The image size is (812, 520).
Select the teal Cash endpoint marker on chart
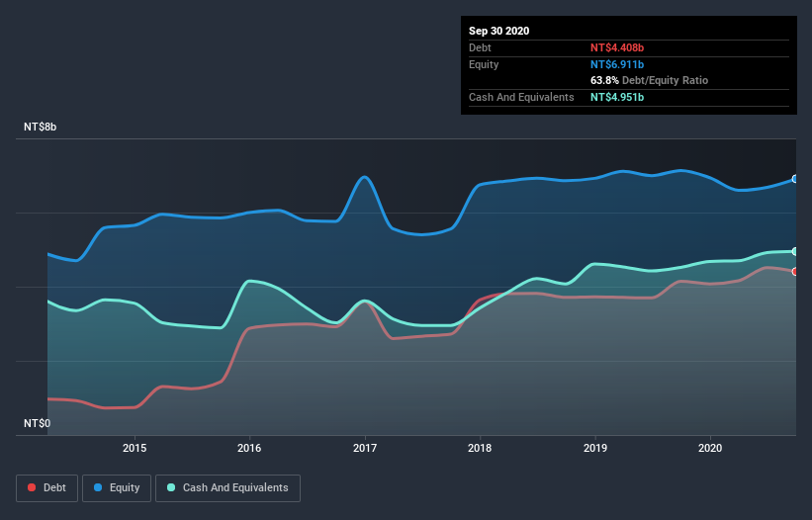795,251
